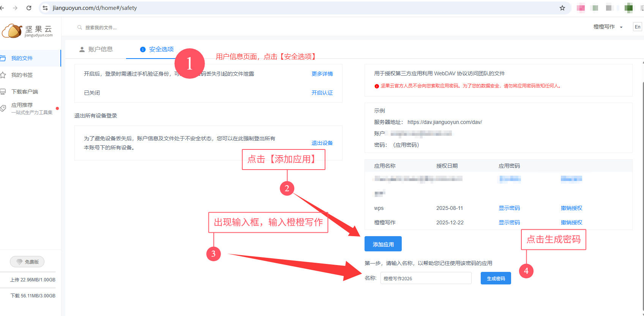The image size is (644, 316).
Task: Click the search magnifier icon
Action: 80,27
